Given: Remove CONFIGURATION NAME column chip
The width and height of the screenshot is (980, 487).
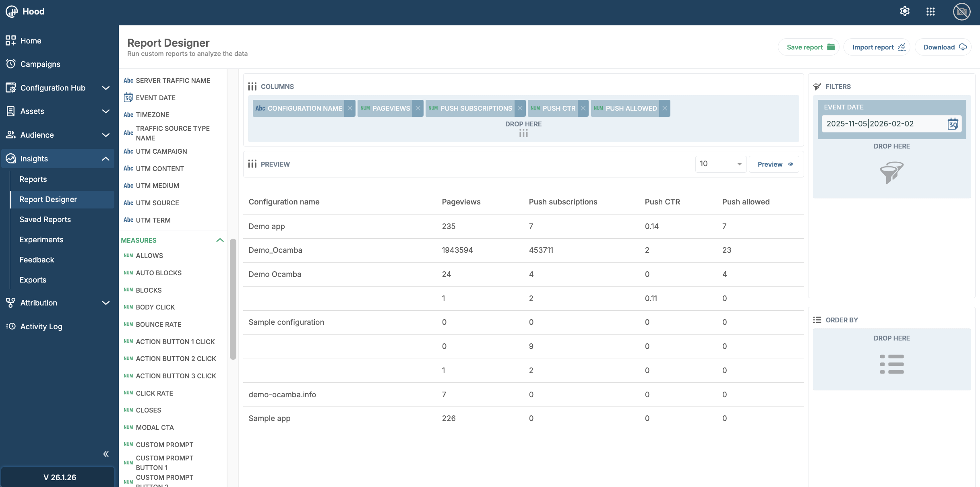Looking at the screenshot, I should click(350, 108).
